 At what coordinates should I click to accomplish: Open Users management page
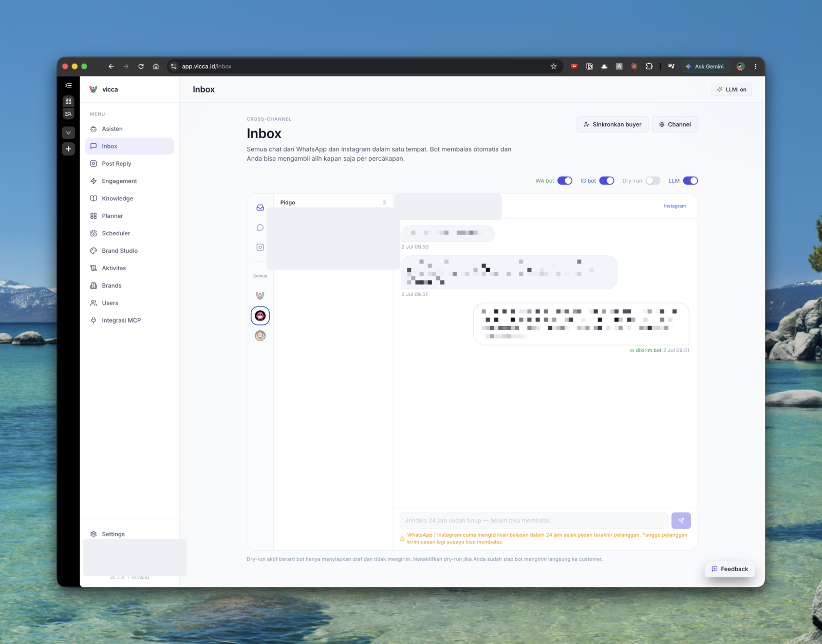tap(129, 304)
